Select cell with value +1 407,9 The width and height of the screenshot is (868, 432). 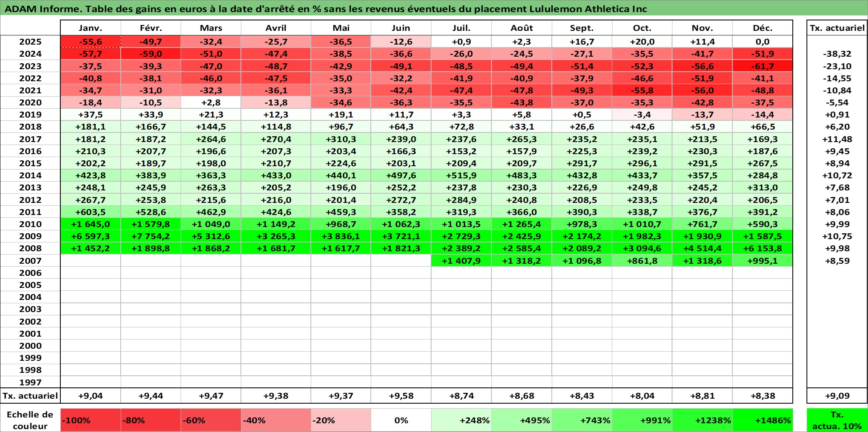(461, 261)
